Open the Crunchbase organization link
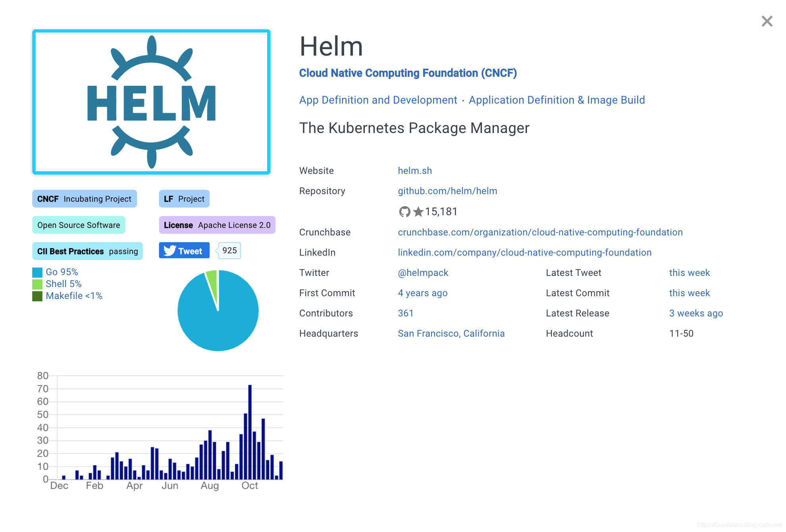 540,232
